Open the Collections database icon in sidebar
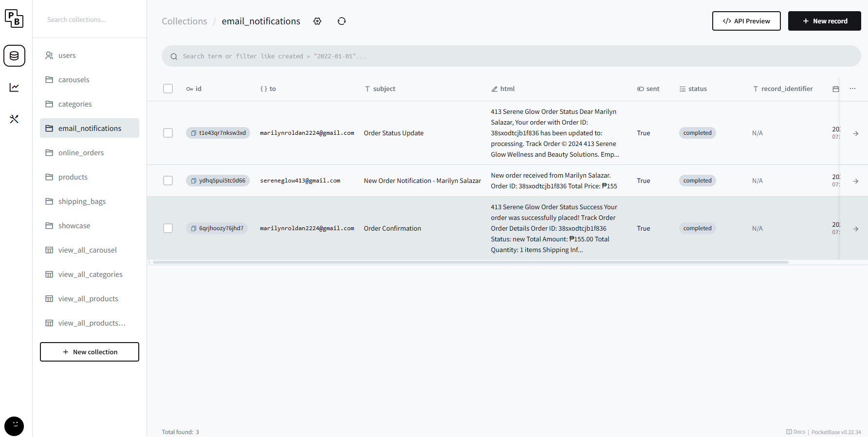Viewport: 868px width, 437px height. (14, 56)
